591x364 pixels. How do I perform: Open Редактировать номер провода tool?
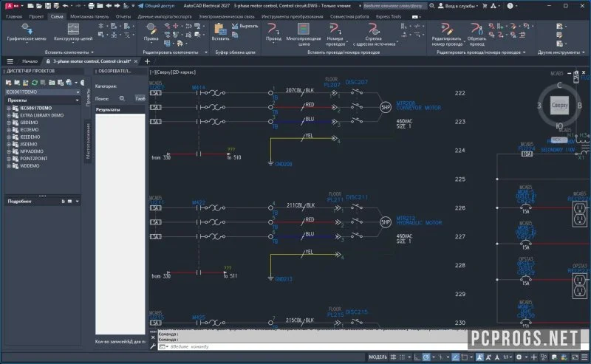tap(447, 34)
